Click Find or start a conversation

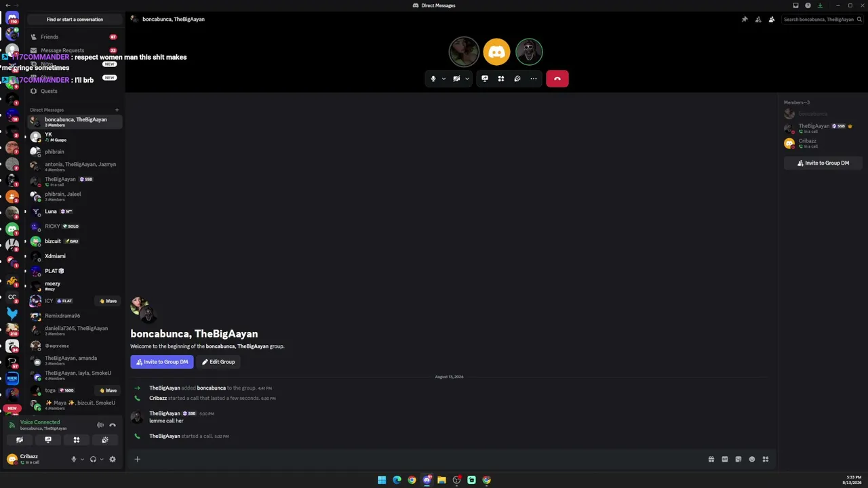click(75, 20)
